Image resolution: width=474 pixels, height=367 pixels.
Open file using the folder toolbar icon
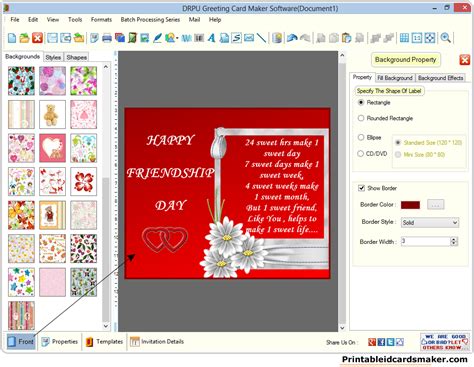pyautogui.click(x=24, y=38)
